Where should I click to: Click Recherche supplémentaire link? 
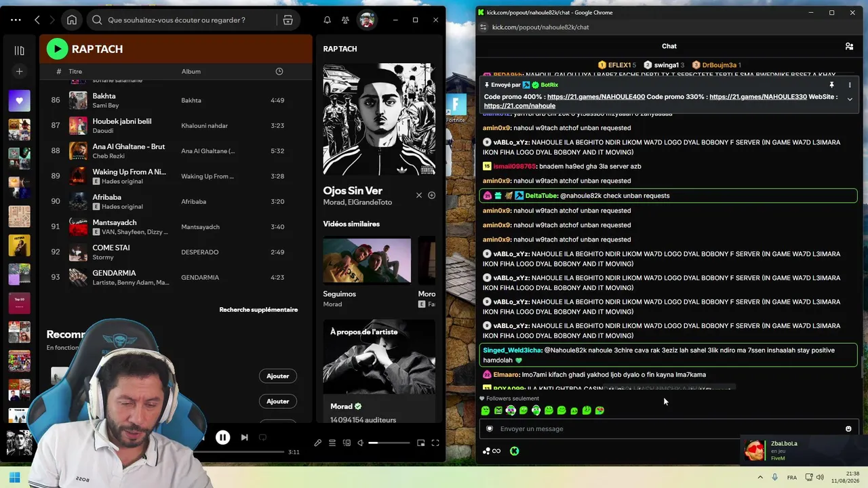pos(258,310)
